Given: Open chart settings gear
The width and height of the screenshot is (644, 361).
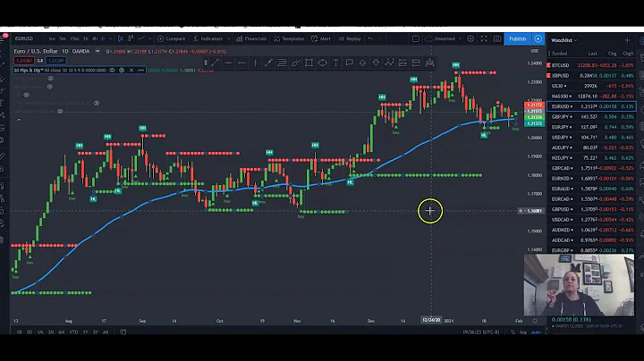Looking at the screenshot, I should click(x=470, y=38).
